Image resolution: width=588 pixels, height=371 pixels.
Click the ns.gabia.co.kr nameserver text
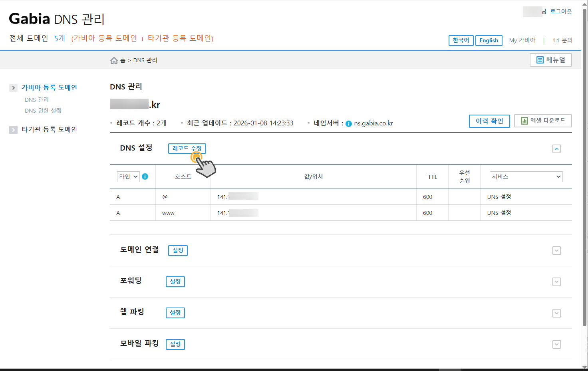[x=373, y=123]
